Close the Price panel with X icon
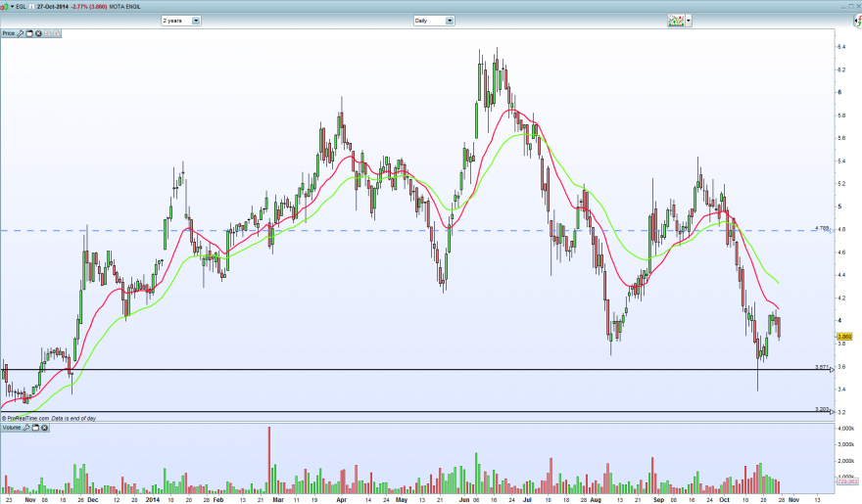This screenshot has height=504, width=862. point(38,33)
